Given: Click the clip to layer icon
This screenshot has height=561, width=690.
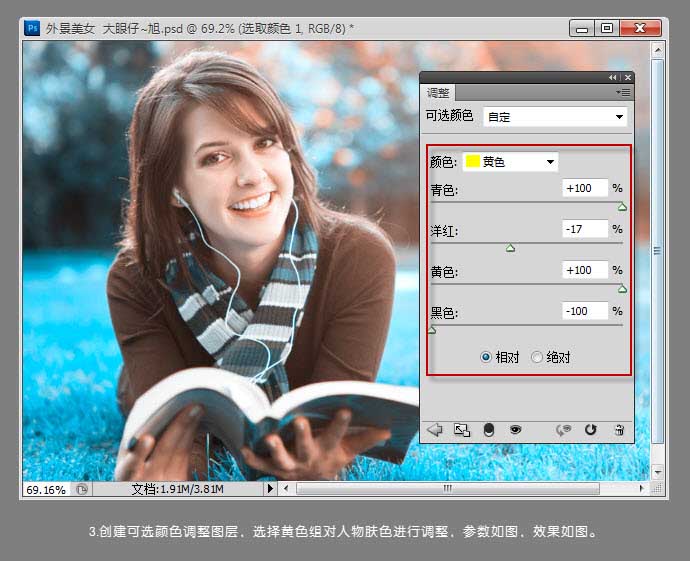Looking at the screenshot, I should pyautogui.click(x=488, y=430).
